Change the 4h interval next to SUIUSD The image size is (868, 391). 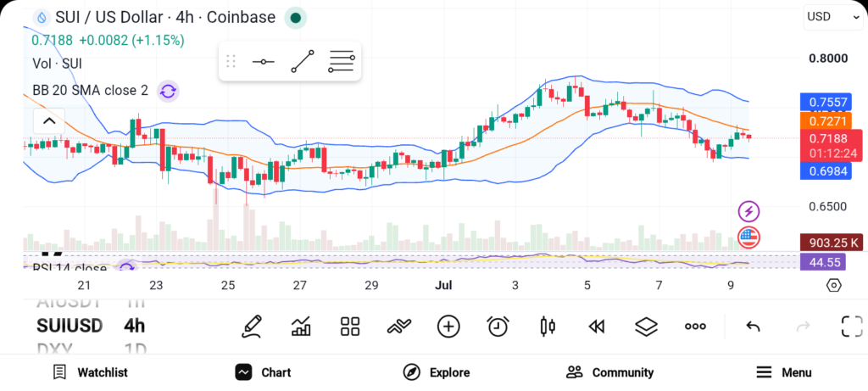coord(135,327)
